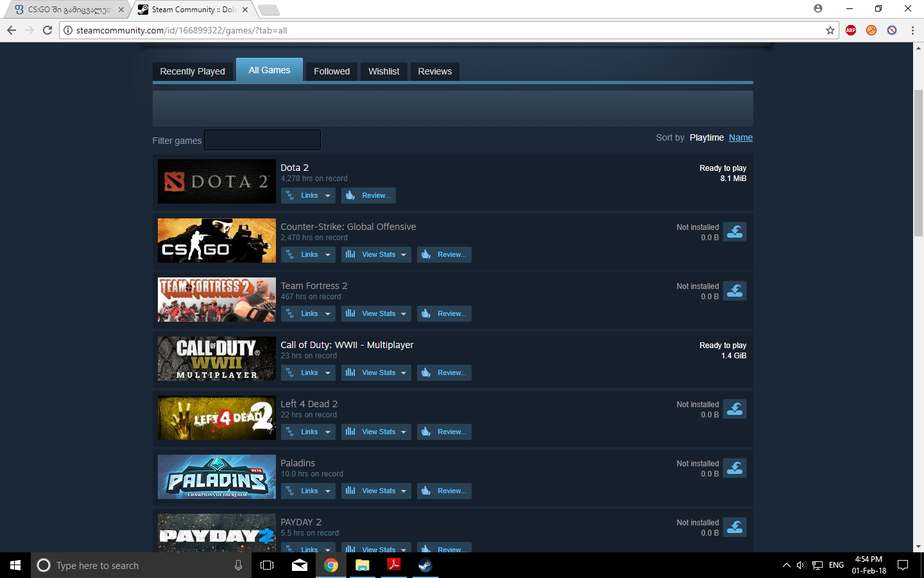Click the Left 4 Dead 2 thumbnail
The width and height of the screenshot is (924, 578).
click(x=217, y=418)
